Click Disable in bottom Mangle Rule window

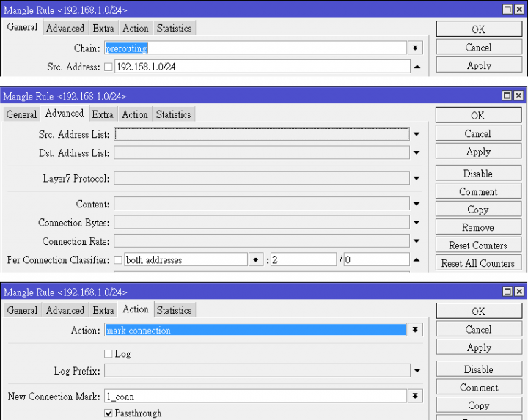(x=479, y=369)
